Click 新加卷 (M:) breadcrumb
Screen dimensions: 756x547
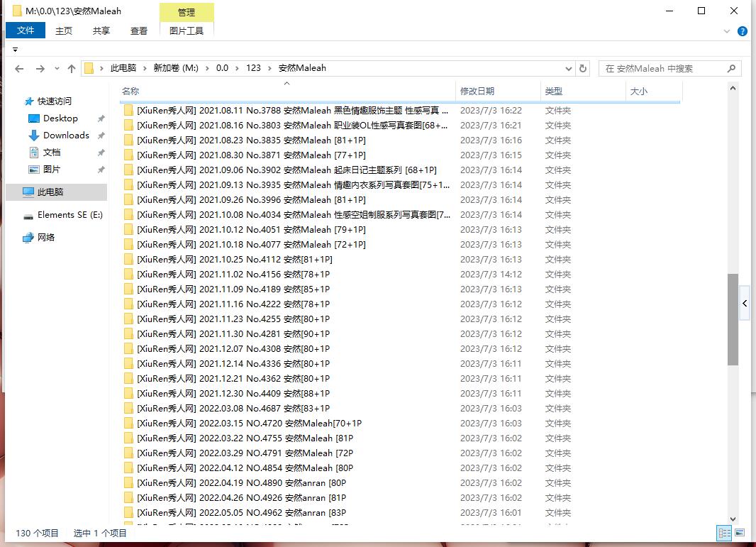tap(176, 68)
